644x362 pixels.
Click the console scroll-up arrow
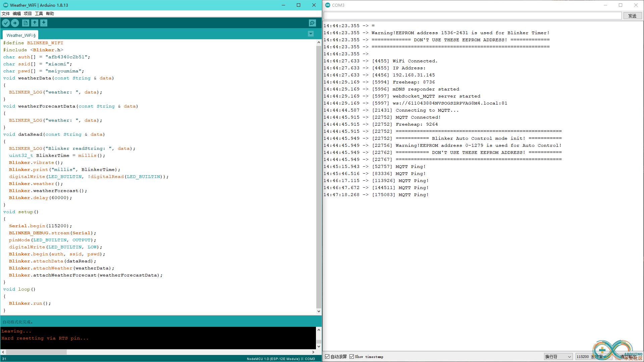click(x=319, y=330)
